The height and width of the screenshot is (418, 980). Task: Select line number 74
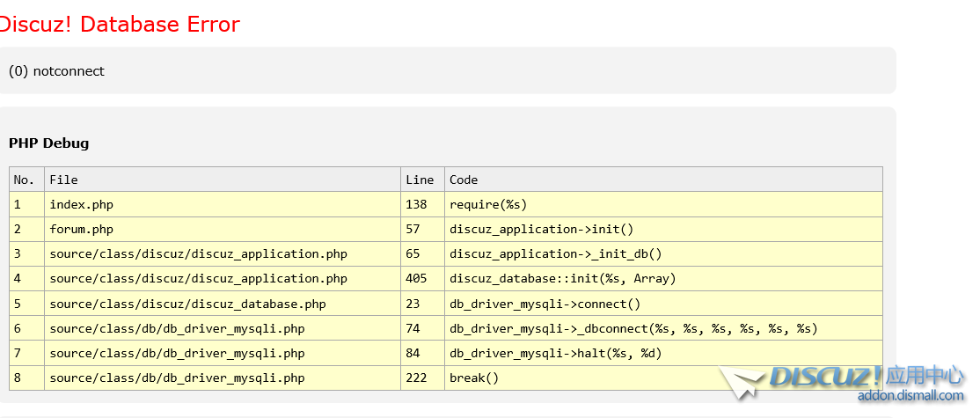coord(422,328)
